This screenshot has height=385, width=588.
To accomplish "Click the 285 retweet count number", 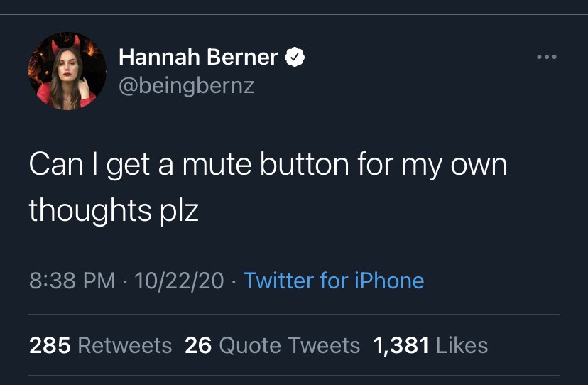I will tap(50, 345).
